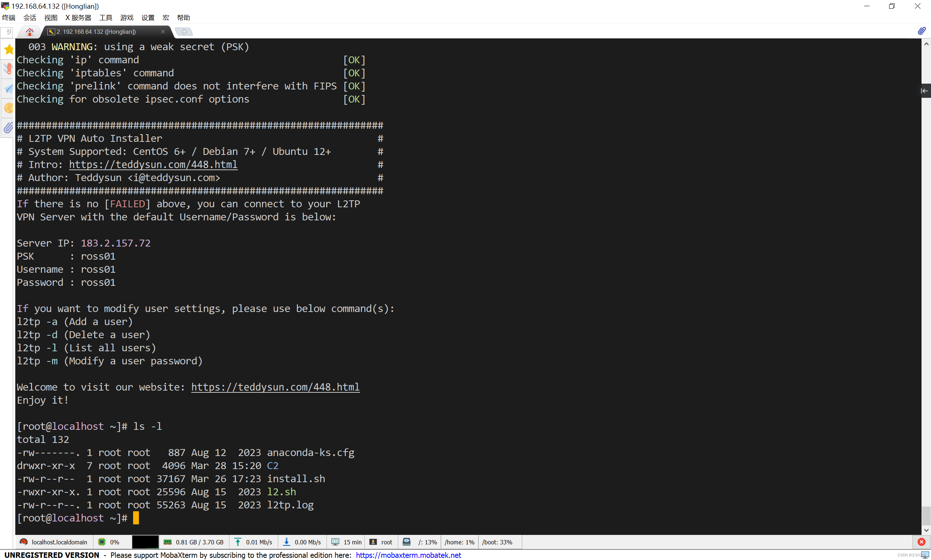
Task: Expand the 帮助 menu
Action: click(x=183, y=18)
